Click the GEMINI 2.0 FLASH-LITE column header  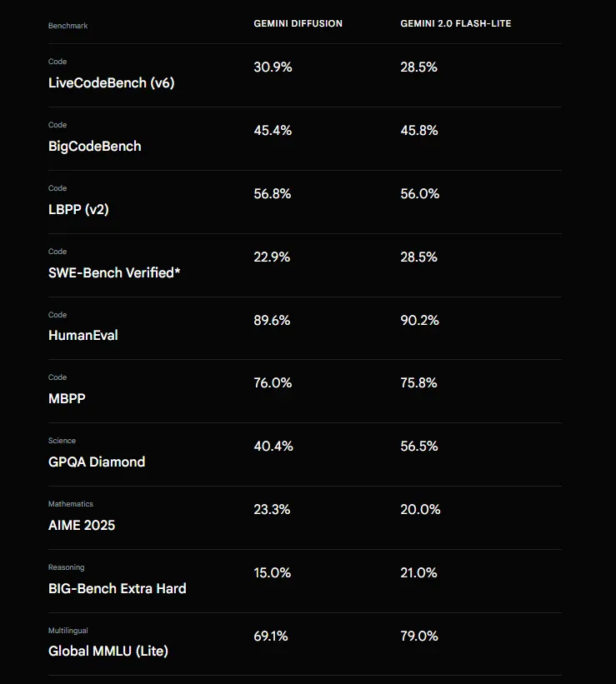point(455,23)
